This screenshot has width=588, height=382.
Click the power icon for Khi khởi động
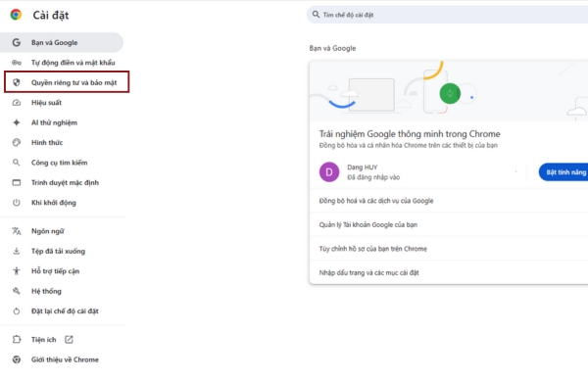click(16, 203)
